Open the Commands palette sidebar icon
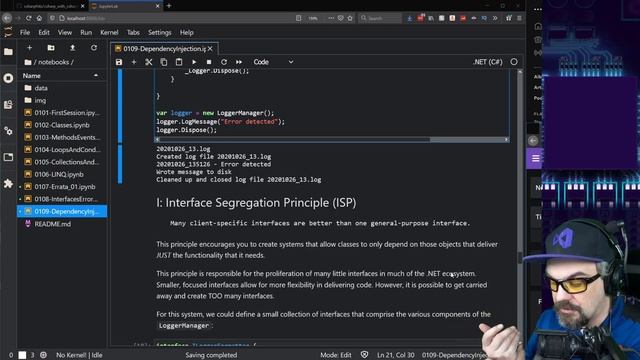Screen dimensions: 640x360 tap(8, 104)
